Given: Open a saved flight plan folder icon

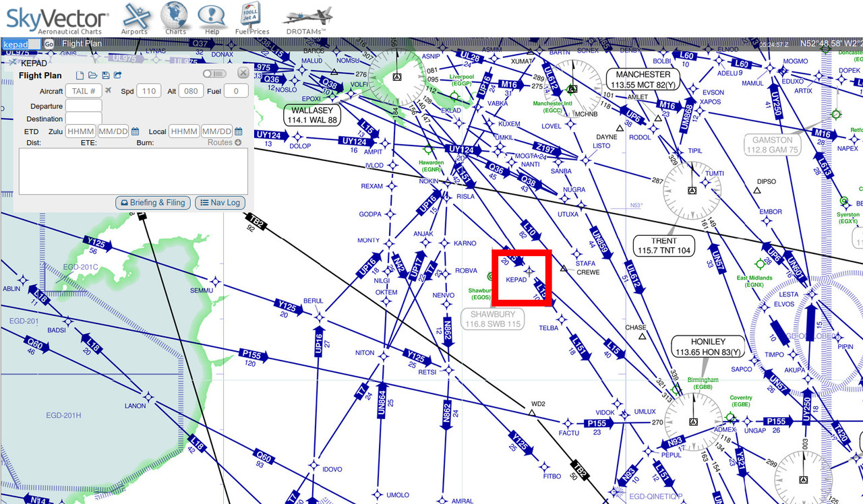Looking at the screenshot, I should tap(93, 75).
